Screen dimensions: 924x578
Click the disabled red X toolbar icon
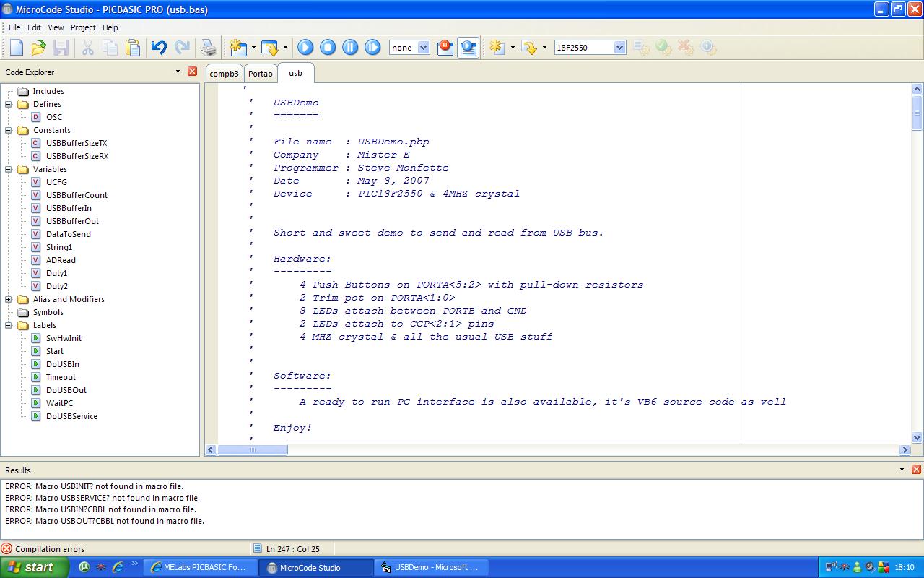(686, 48)
